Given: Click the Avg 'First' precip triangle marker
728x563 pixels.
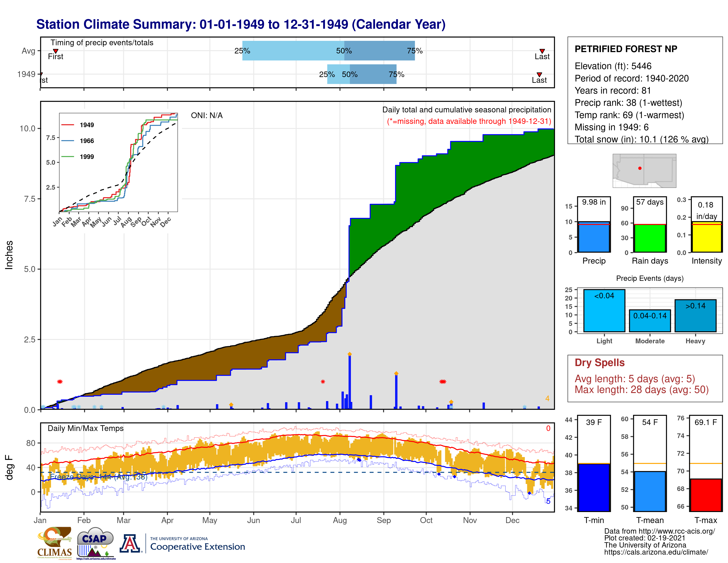Looking at the screenshot, I should click(x=56, y=51).
